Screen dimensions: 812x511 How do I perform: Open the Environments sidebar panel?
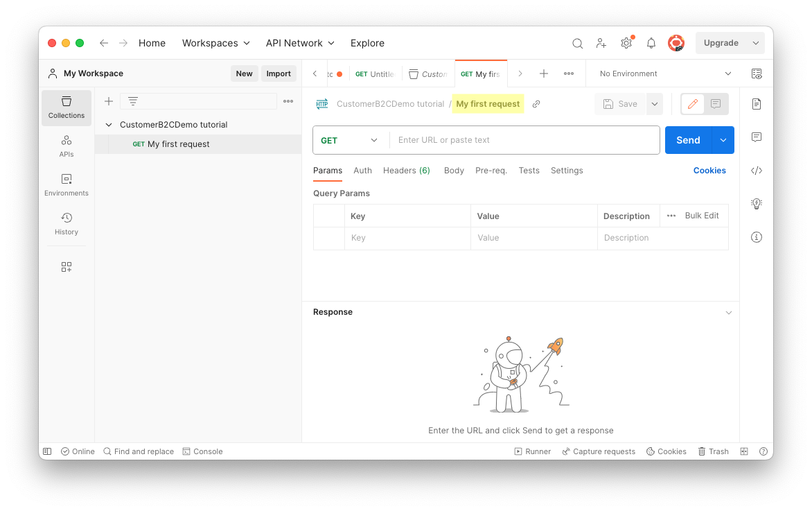pyautogui.click(x=67, y=186)
